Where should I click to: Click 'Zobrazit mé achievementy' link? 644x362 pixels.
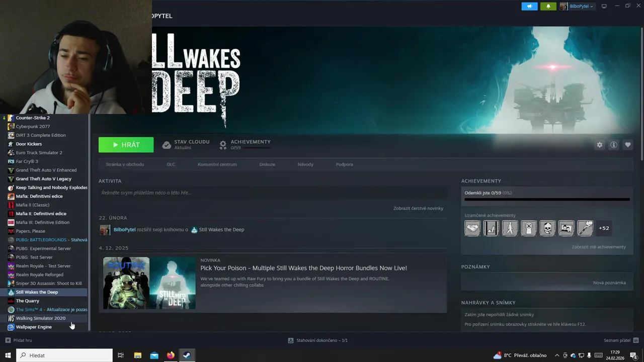click(x=599, y=247)
